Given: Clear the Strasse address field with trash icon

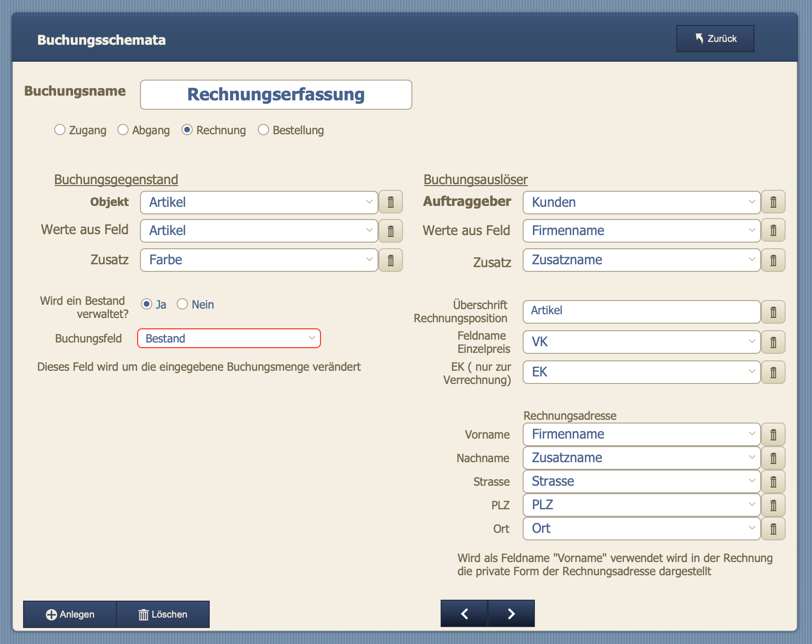Looking at the screenshot, I should click(773, 482).
